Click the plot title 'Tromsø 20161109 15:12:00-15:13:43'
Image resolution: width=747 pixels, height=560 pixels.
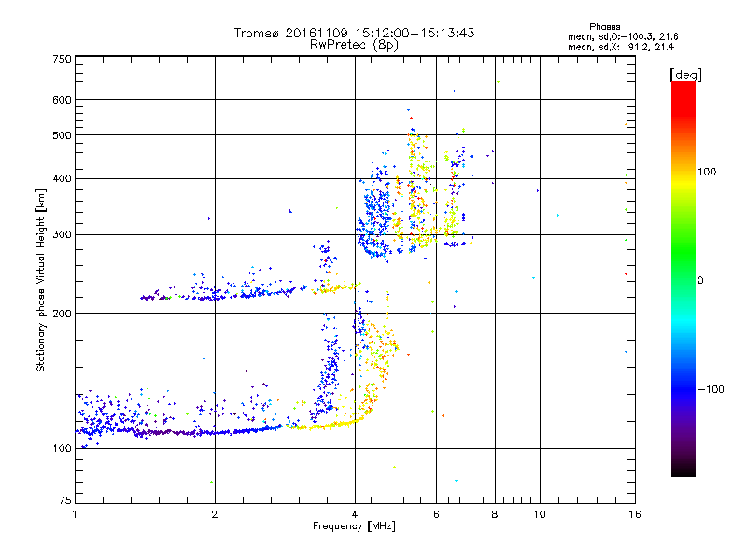[354, 33]
